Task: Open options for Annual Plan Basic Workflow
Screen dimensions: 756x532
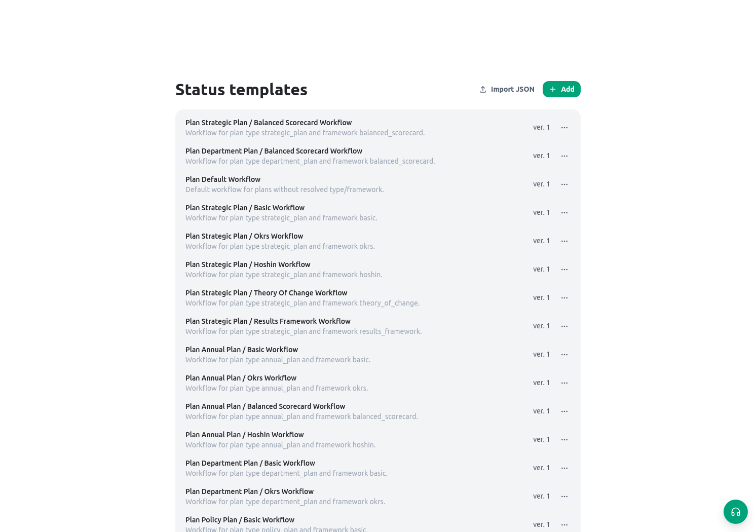Action: coord(564,355)
